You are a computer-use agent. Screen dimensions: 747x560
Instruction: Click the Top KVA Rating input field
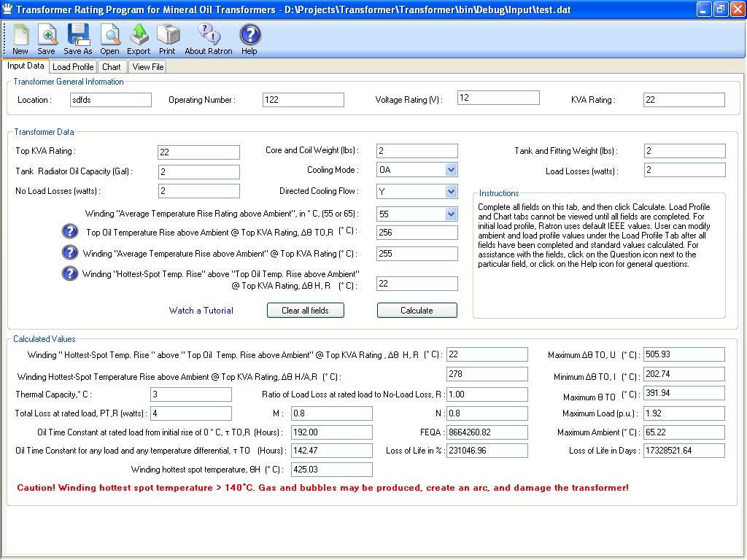pos(198,152)
